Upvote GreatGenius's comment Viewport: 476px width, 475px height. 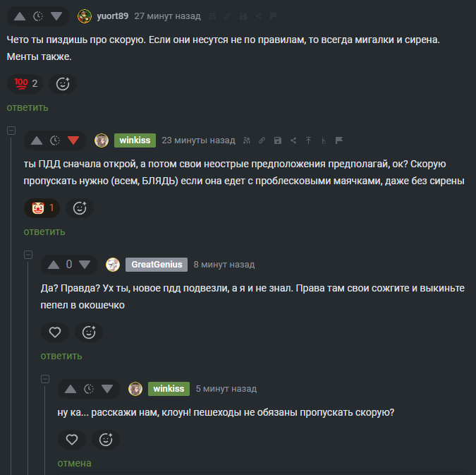(53, 265)
